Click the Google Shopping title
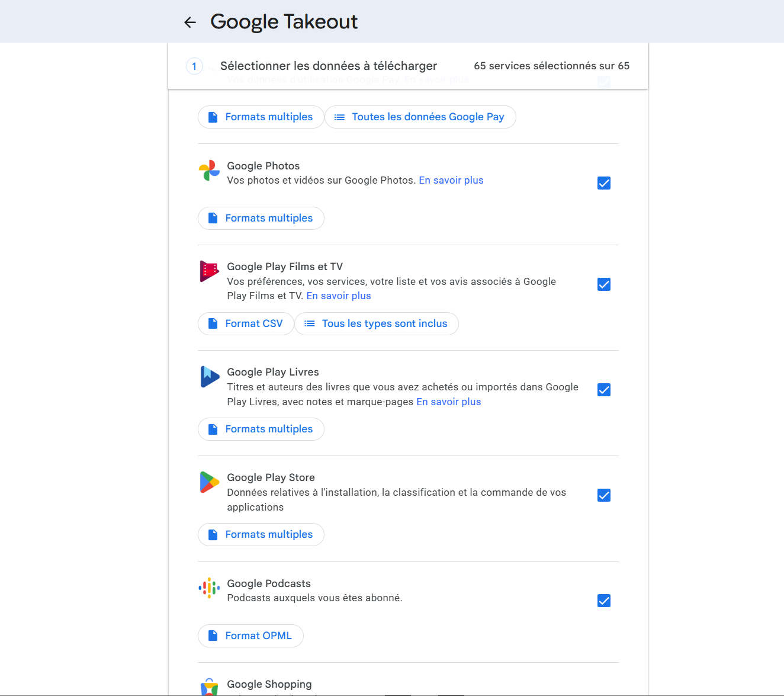784x696 pixels. tap(269, 684)
